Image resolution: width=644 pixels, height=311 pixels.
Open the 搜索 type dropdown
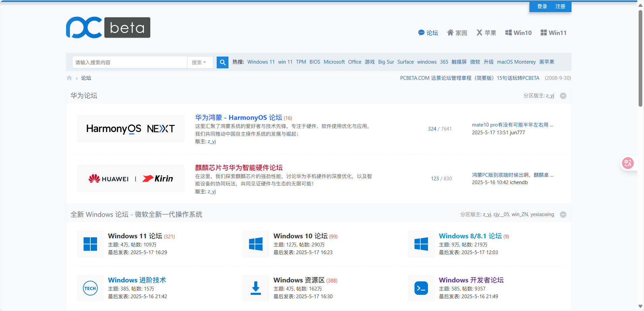coord(200,62)
